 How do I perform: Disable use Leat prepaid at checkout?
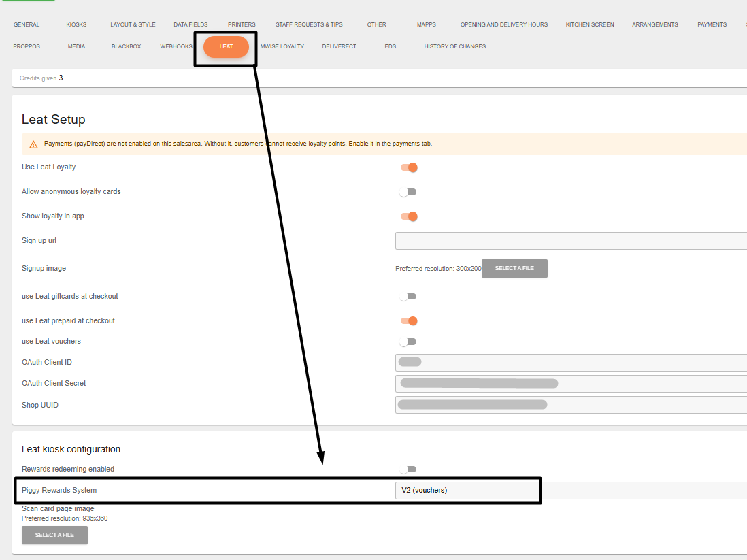point(409,320)
